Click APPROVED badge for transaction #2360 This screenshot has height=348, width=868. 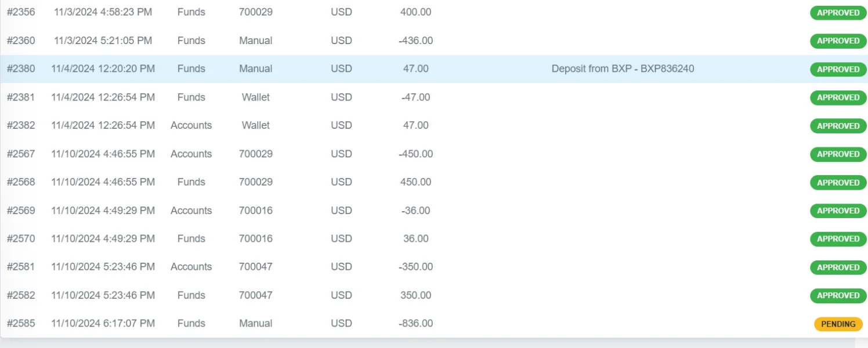[838, 41]
